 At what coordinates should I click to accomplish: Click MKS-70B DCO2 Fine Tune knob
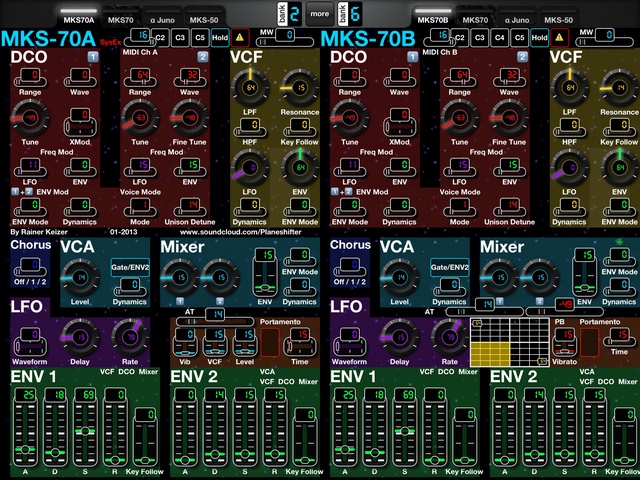(509, 118)
